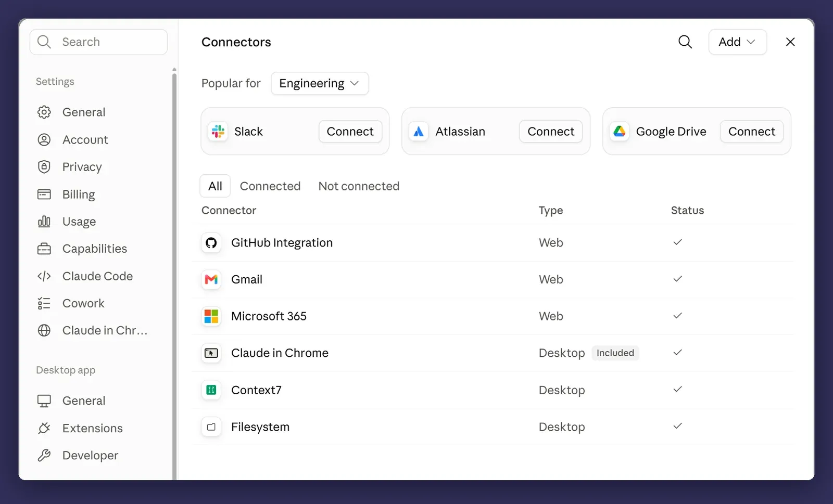The width and height of the screenshot is (833, 504).
Task: Click the Claude in Chrome globe icon in sidebar
Action: (44, 330)
